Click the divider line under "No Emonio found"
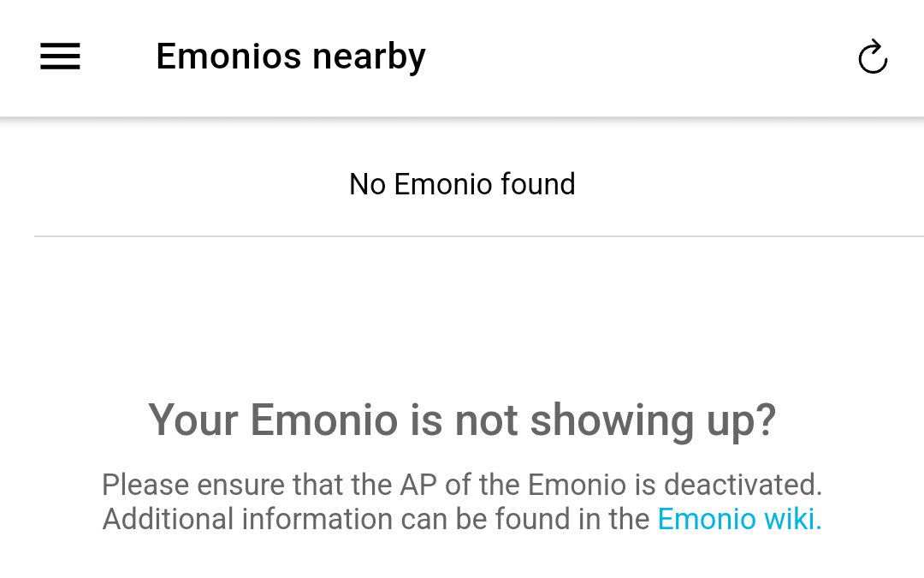Image resolution: width=924 pixels, height=578 pixels. pyautogui.click(x=479, y=235)
